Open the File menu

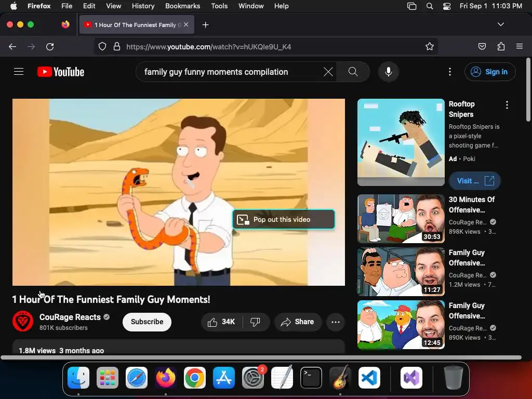[67, 6]
